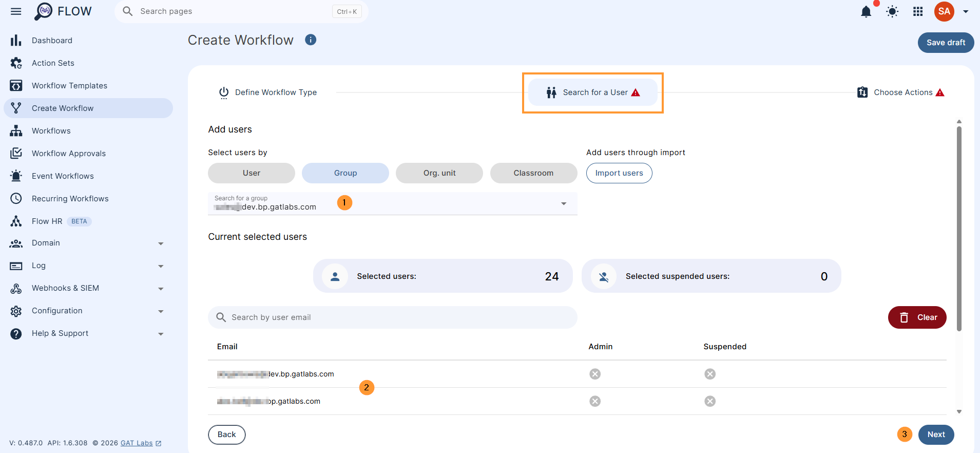Image resolution: width=980 pixels, height=453 pixels.
Task: Select users by User
Action: (x=252, y=173)
